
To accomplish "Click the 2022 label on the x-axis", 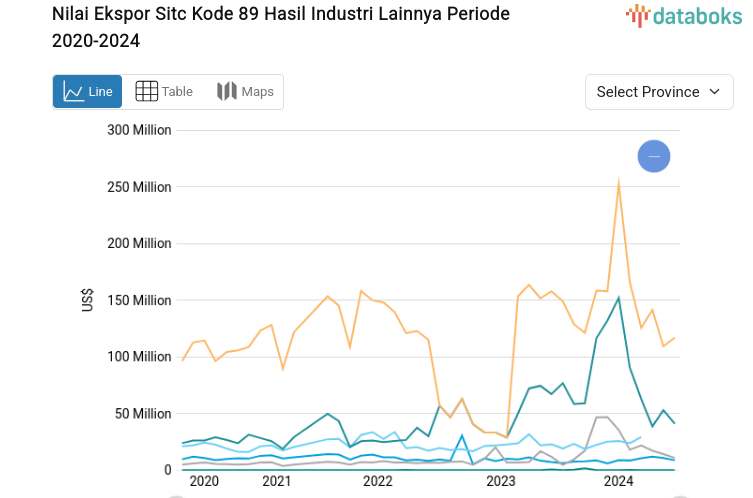I will tap(377, 482).
